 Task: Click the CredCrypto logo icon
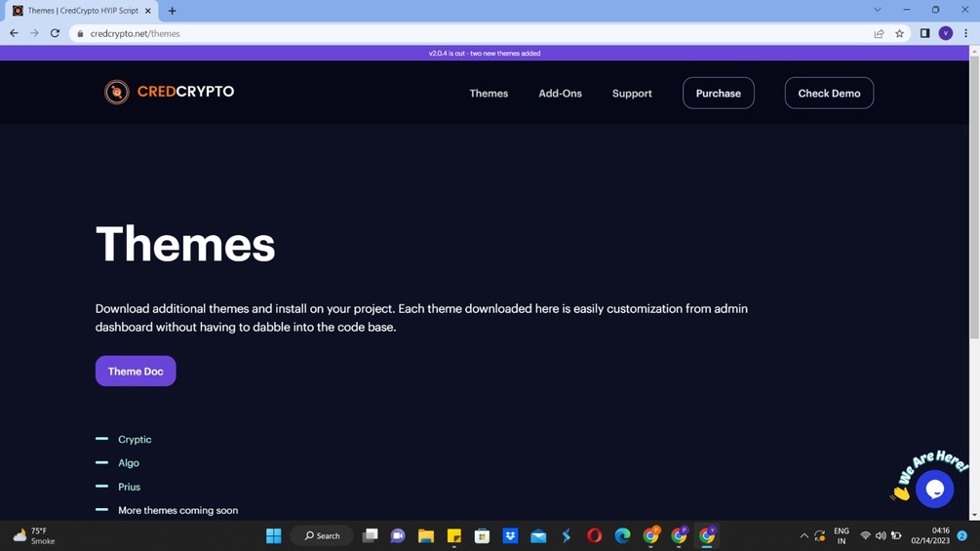[x=116, y=92]
